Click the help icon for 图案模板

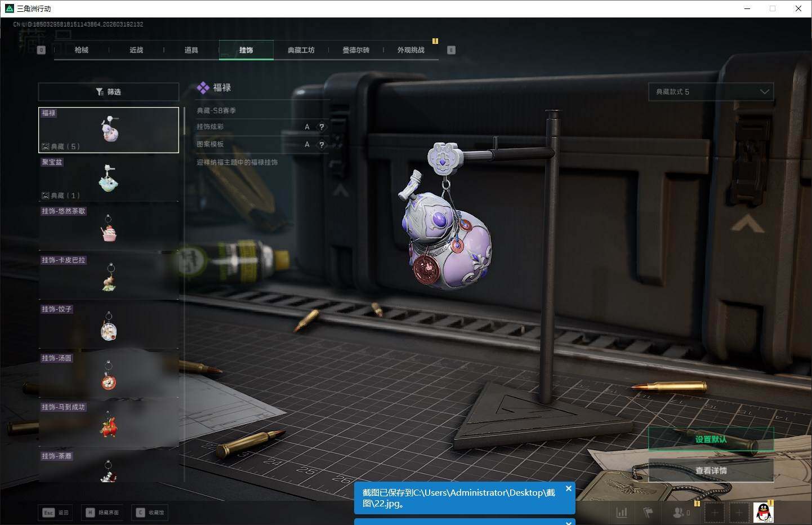pos(322,144)
